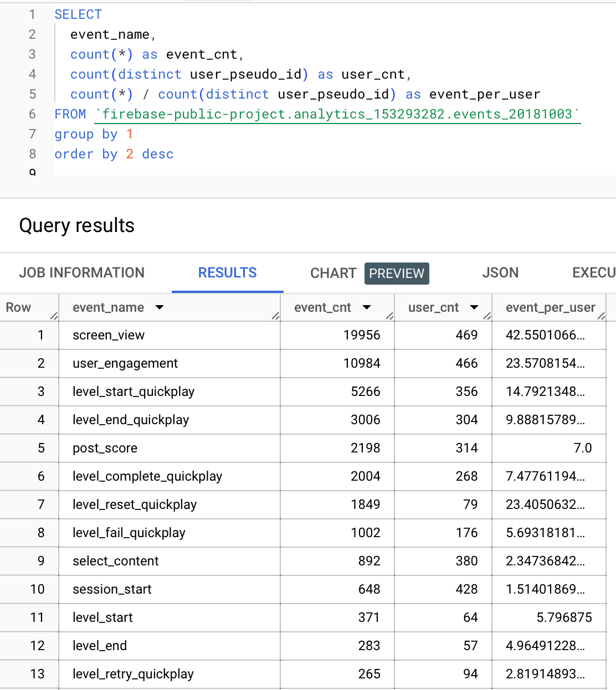Viewport: 616px width, 690px height.
Task: Place cursor on 'order by 2 desc' line
Action: click(x=114, y=154)
